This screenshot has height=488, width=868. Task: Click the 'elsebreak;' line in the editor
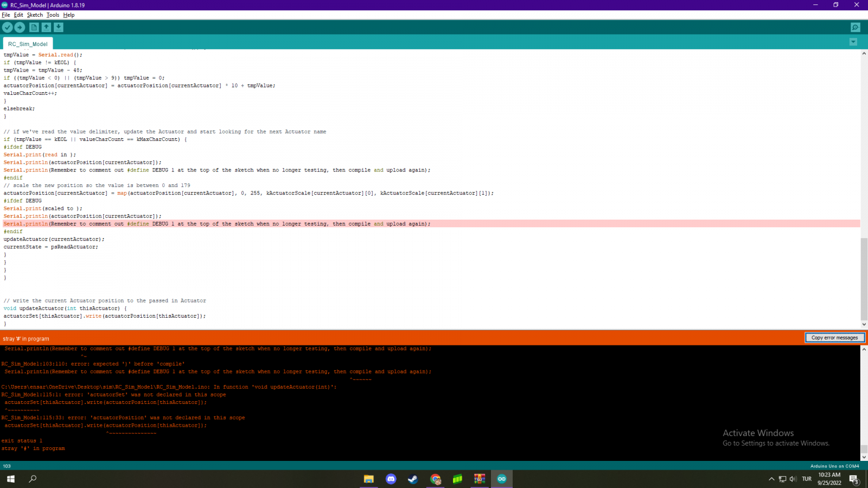point(19,108)
